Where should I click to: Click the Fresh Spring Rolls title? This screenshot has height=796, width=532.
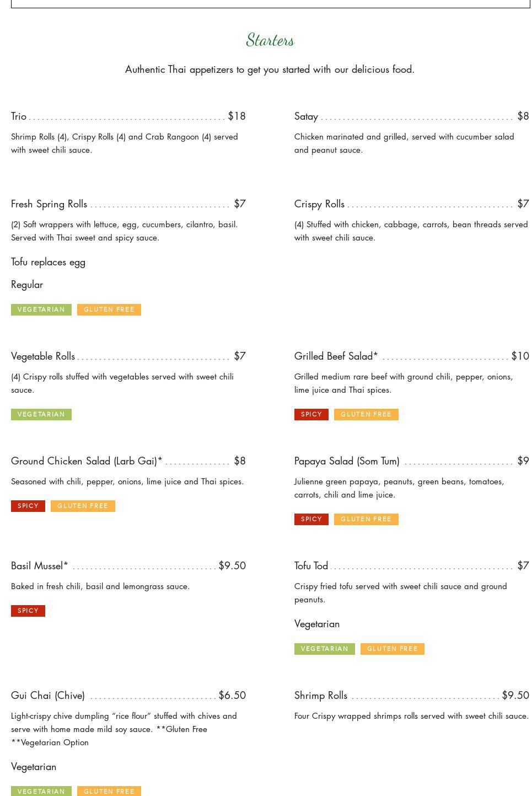49,204
